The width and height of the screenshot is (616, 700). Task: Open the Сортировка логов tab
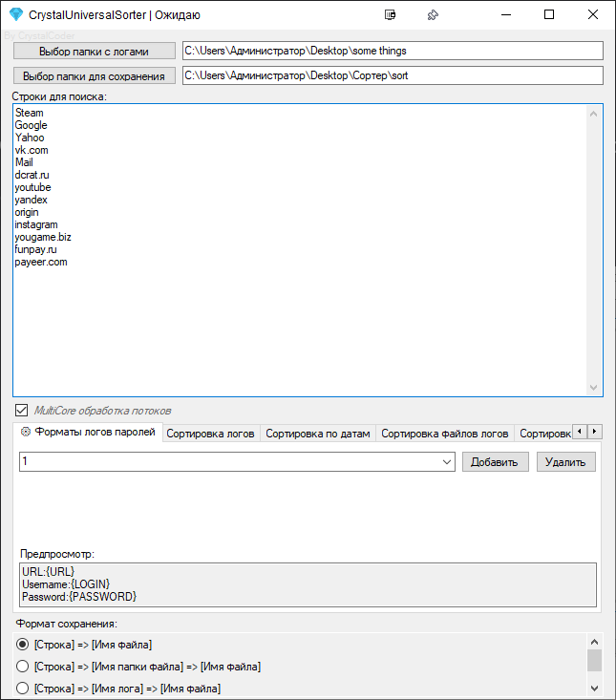tap(210, 434)
